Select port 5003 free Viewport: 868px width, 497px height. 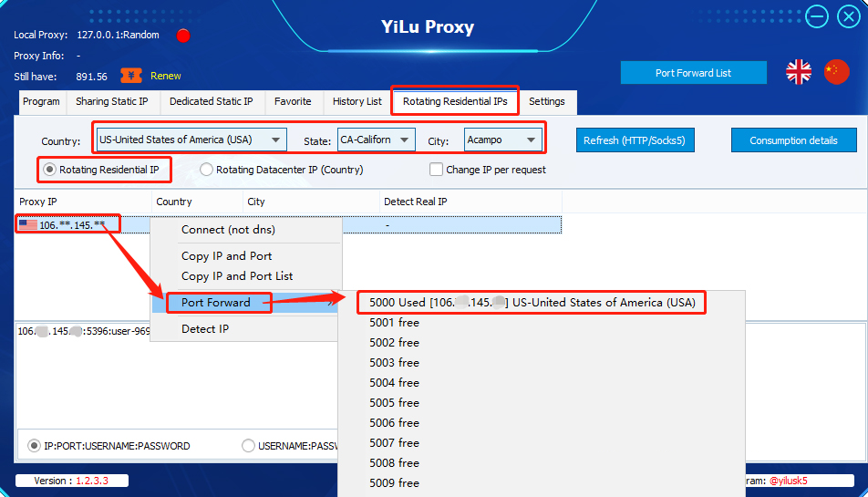[394, 363]
